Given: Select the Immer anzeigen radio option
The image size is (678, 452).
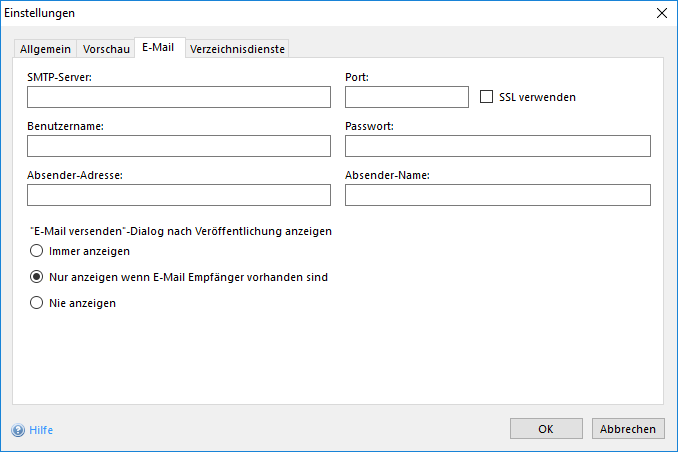Looking at the screenshot, I should pyautogui.click(x=37, y=251).
